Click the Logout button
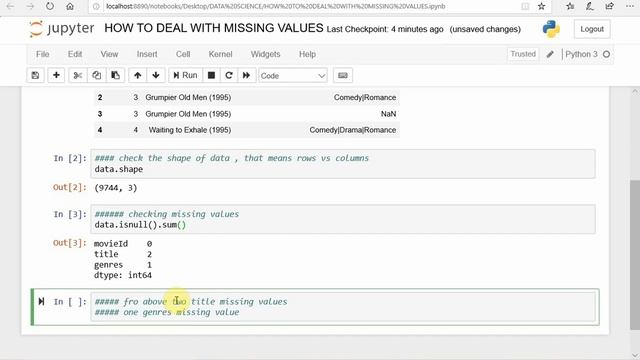Image resolution: width=640 pixels, height=360 pixels. (x=592, y=29)
